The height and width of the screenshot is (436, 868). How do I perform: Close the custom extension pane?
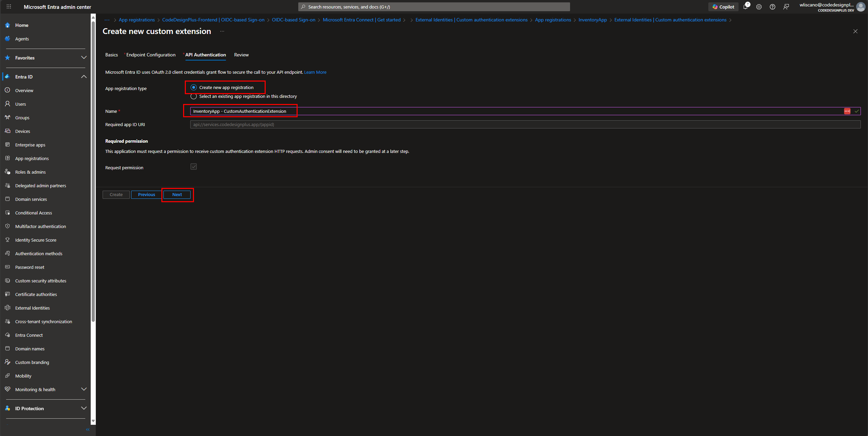tap(855, 31)
